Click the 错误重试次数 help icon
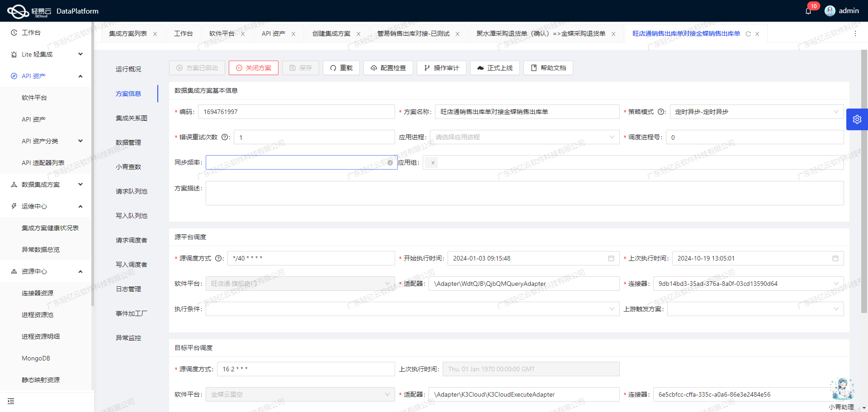 225,137
